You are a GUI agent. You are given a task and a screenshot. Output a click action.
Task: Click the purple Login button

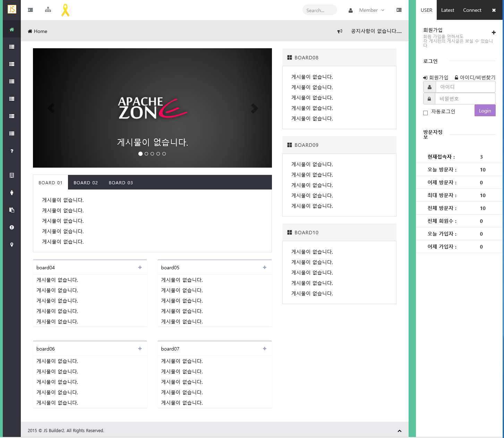pyautogui.click(x=485, y=111)
